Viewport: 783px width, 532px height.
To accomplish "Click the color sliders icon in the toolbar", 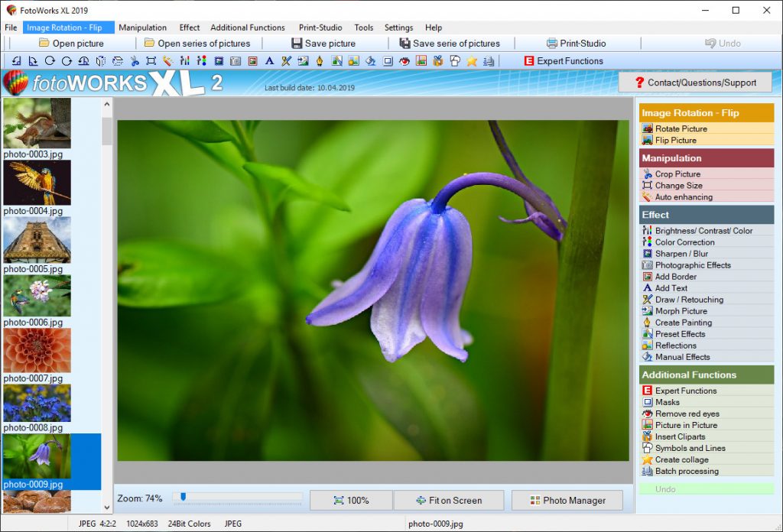I will click(185, 60).
